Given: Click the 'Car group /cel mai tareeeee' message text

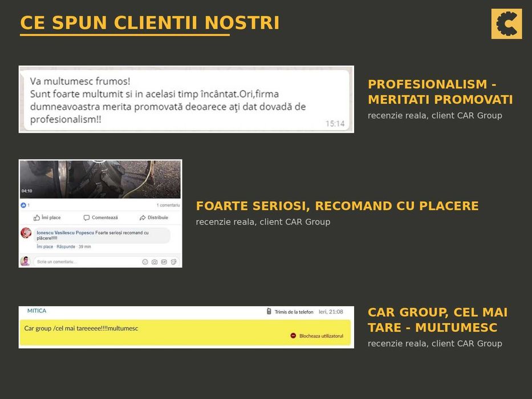Looking at the screenshot, I should [81, 328].
